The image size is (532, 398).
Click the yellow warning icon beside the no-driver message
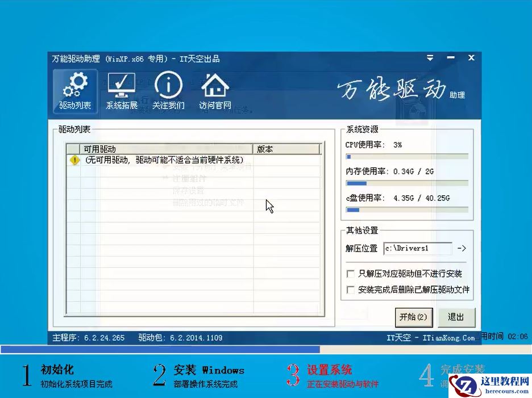coord(74,160)
